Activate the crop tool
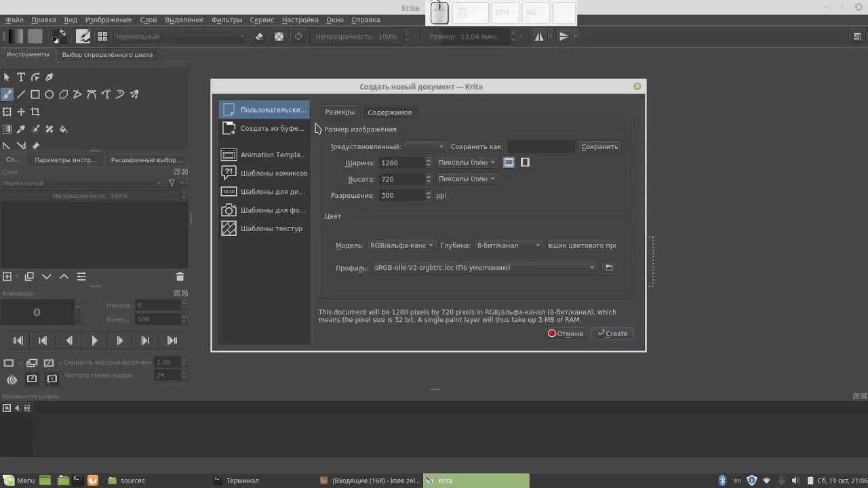868x488 pixels. (x=35, y=112)
